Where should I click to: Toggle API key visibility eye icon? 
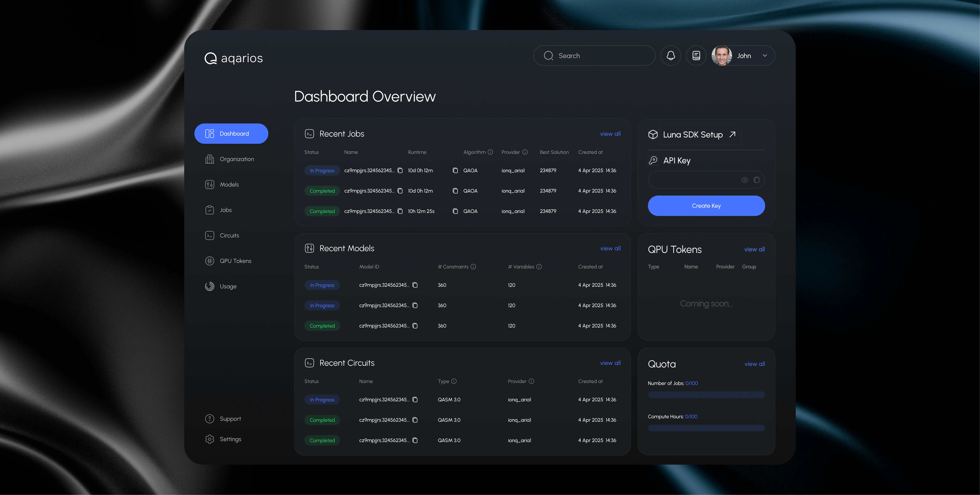click(745, 180)
